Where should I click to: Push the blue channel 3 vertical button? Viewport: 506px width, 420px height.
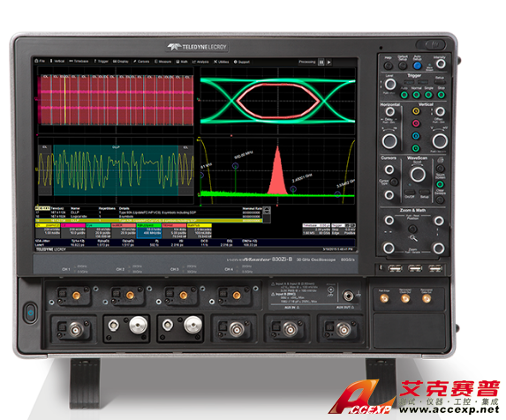click(x=416, y=136)
